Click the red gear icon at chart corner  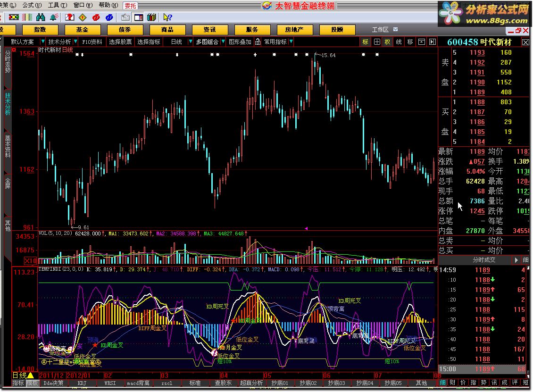tap(14, 50)
